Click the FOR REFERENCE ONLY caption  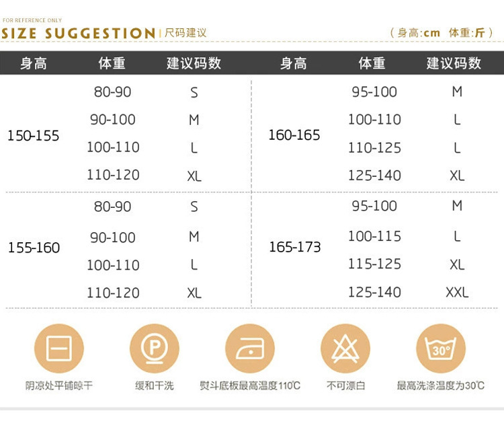point(32,21)
